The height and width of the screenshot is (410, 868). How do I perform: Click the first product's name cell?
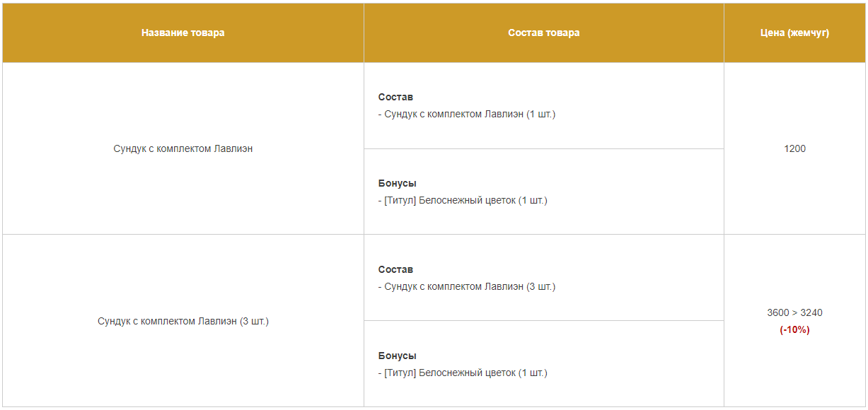[x=183, y=148]
